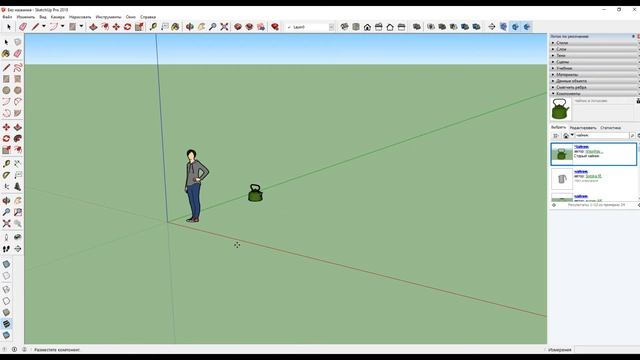Toggle Display Section Cuts
This screenshot has height=360, width=640.
click(x=516, y=27)
